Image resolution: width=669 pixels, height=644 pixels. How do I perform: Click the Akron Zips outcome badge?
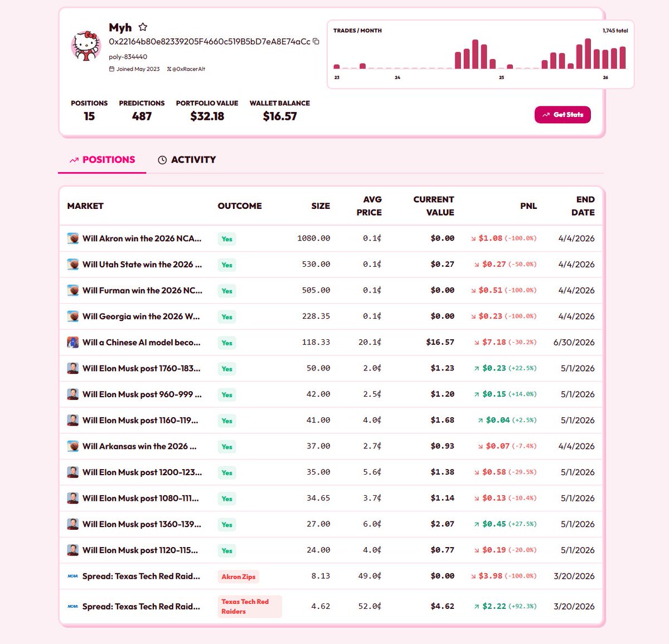click(x=239, y=577)
